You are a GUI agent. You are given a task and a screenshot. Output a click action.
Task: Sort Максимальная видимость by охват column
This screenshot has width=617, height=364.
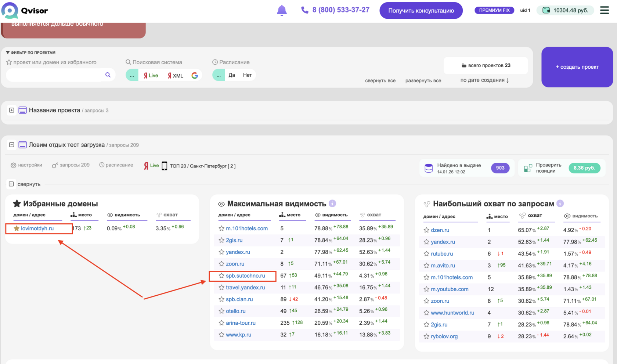[x=371, y=215]
